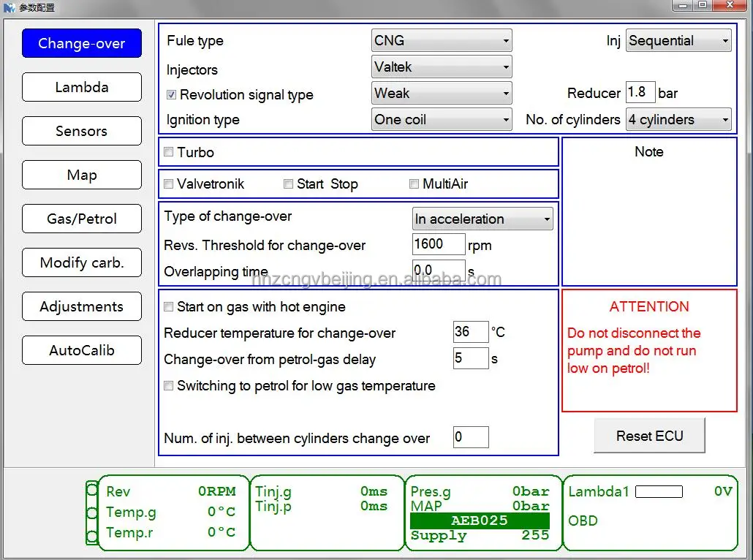Viewport: 753px width, 560px height.
Task: Open the Modify carb. section
Action: [82, 262]
